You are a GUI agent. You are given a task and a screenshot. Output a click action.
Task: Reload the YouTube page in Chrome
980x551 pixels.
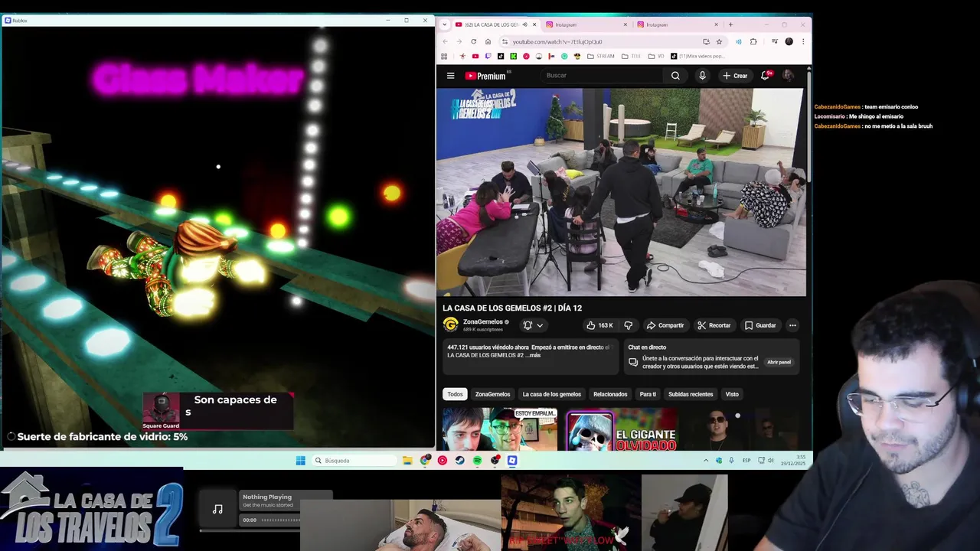[x=473, y=41]
